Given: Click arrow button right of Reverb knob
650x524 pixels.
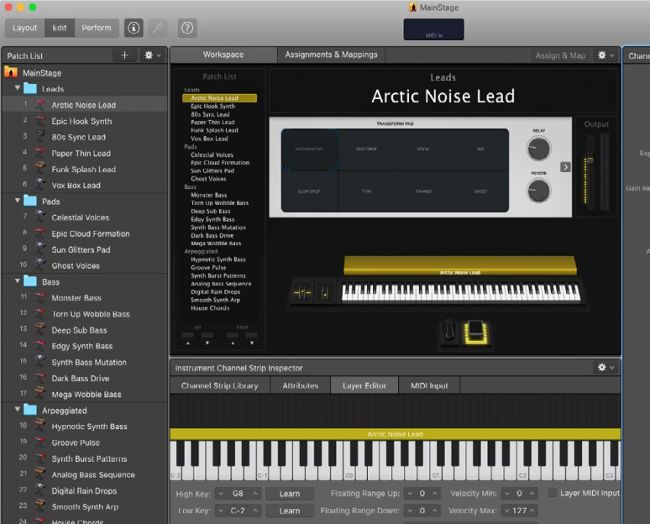Looking at the screenshot, I should 565,167.
